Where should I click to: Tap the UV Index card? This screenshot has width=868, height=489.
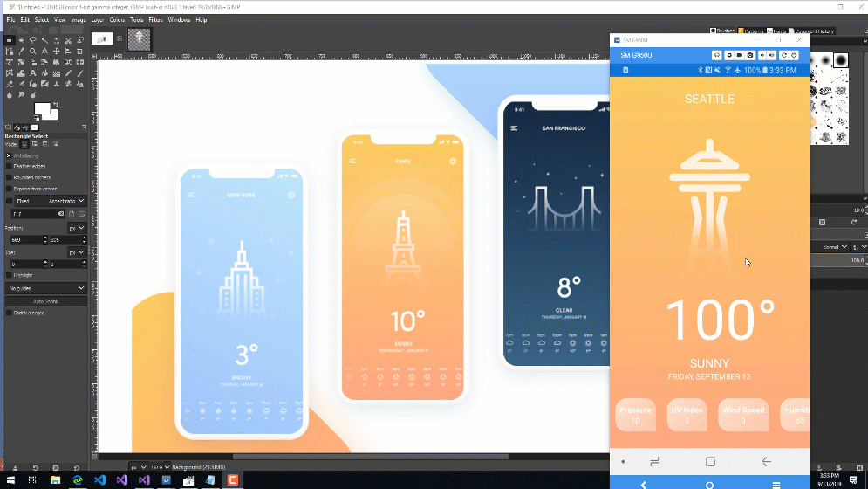click(687, 415)
